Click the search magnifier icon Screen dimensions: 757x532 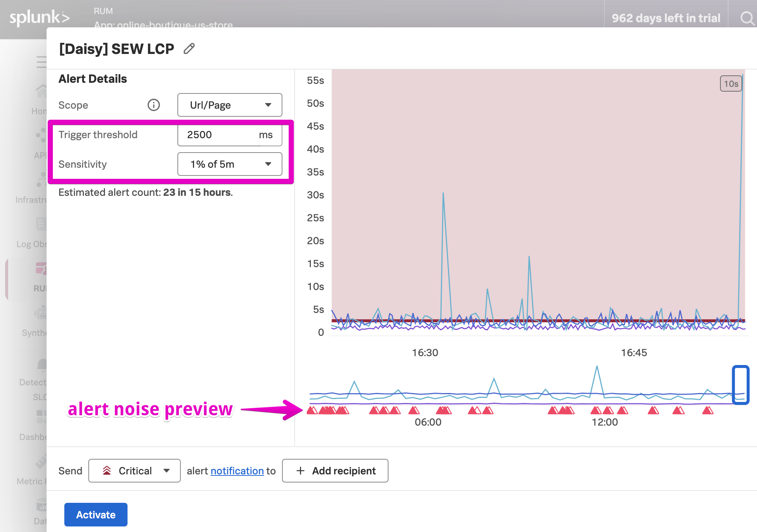[x=747, y=18]
